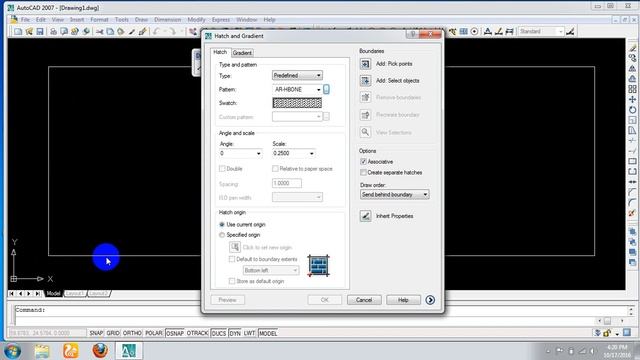Click the Layout1 tab
The width and height of the screenshot is (640, 360).
point(75,293)
